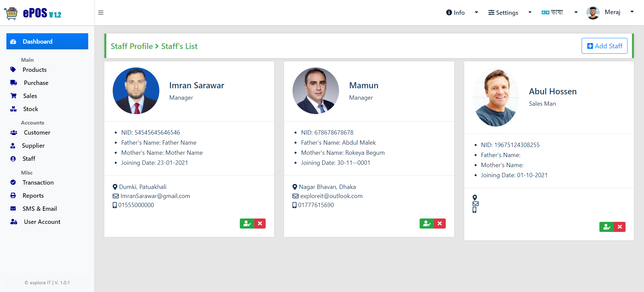The width and height of the screenshot is (644, 292).
Task: Open the Meraj user account dropdown
Action: pyautogui.click(x=610, y=12)
